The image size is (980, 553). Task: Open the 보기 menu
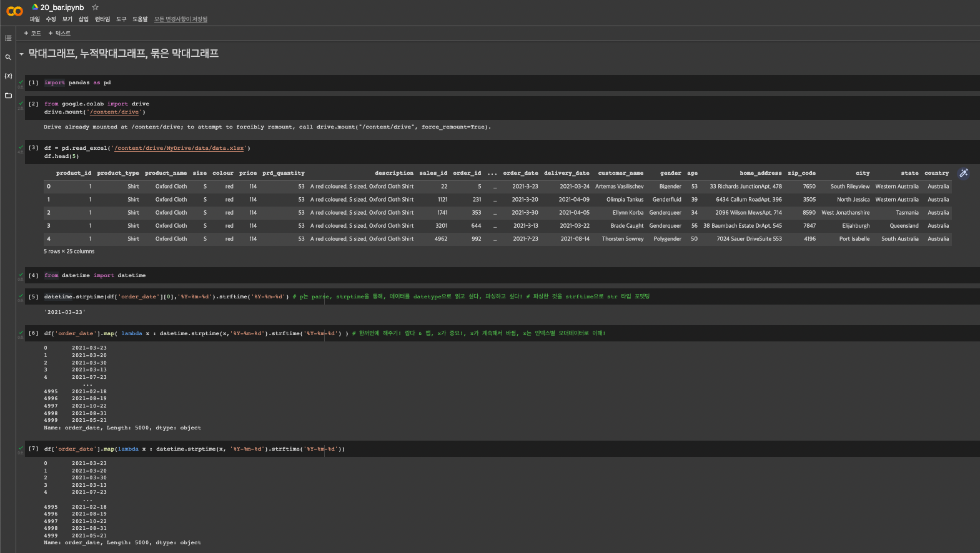coord(67,19)
